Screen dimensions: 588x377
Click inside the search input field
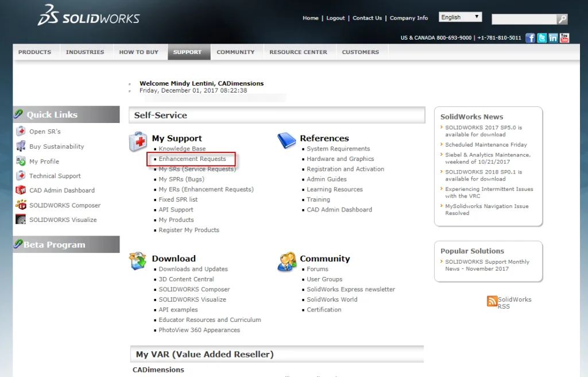(523, 18)
